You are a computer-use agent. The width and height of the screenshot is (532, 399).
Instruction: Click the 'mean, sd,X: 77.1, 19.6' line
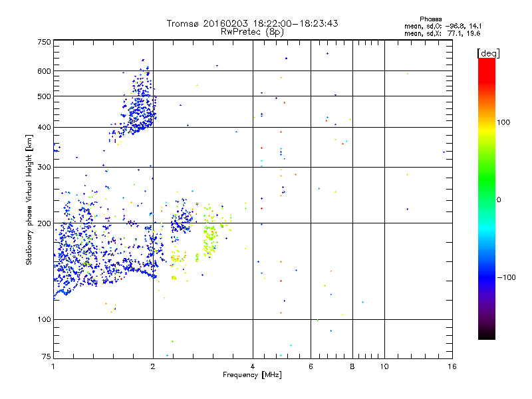click(442, 33)
